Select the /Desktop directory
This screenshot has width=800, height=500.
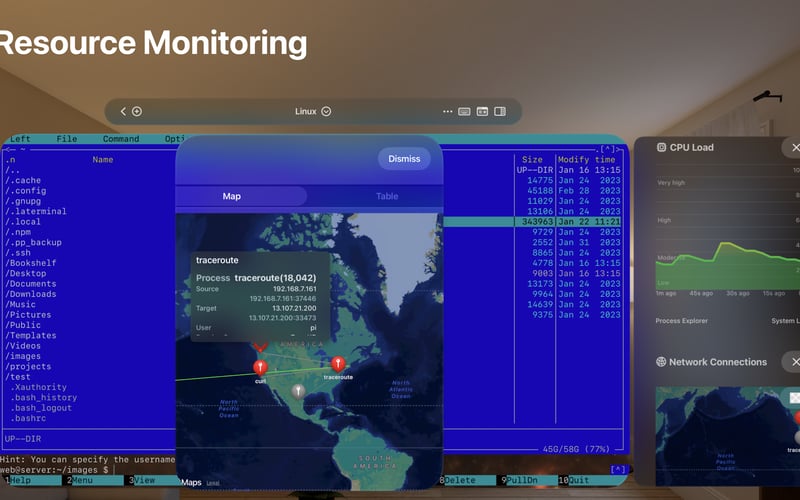(x=26, y=273)
